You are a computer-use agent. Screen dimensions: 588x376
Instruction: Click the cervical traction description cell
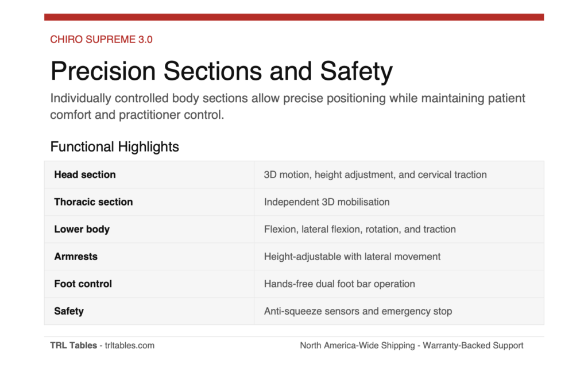pyautogui.click(x=375, y=175)
